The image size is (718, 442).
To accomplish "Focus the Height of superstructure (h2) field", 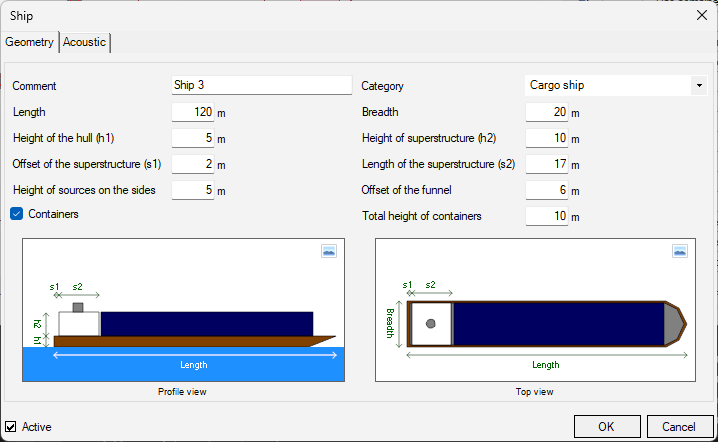I will click(547, 138).
